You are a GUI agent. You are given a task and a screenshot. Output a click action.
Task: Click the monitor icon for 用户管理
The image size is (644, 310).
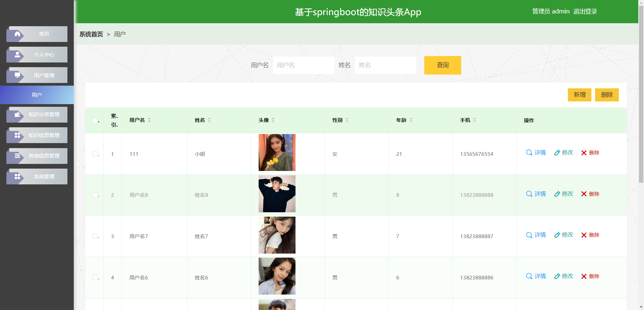tap(17, 75)
